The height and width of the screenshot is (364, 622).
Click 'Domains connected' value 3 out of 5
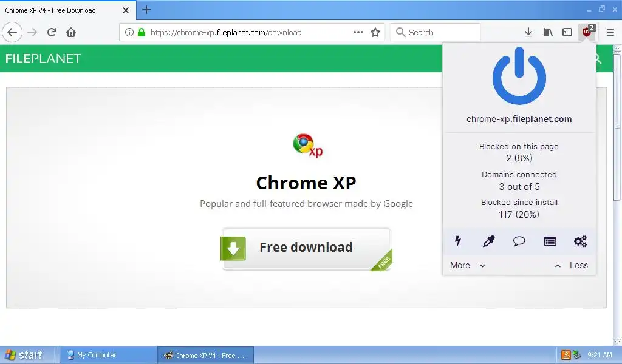(519, 187)
